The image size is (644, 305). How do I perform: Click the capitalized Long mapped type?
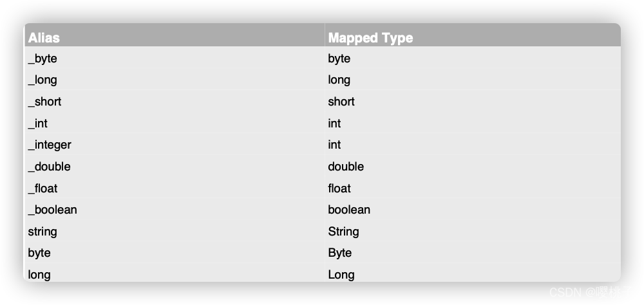pyautogui.click(x=341, y=275)
